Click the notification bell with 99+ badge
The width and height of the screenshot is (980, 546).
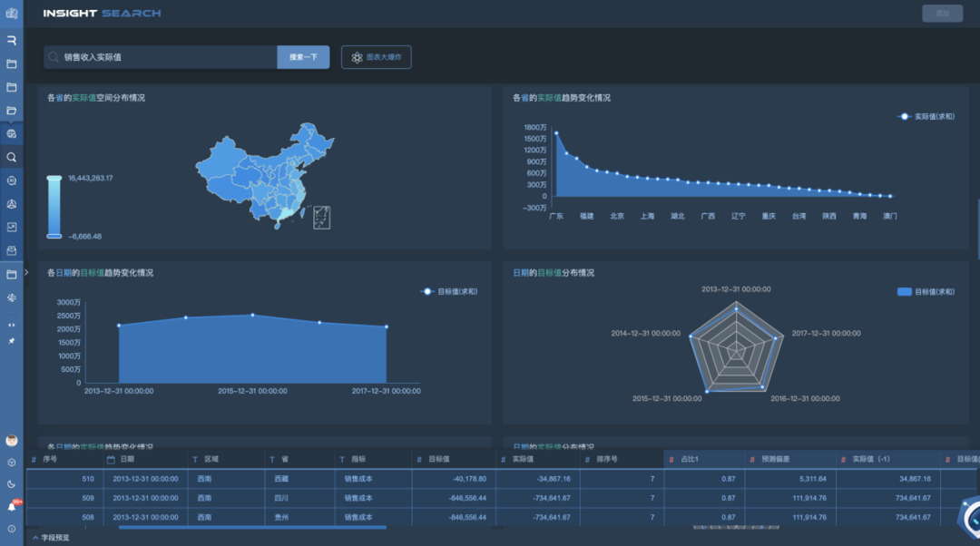[12, 506]
